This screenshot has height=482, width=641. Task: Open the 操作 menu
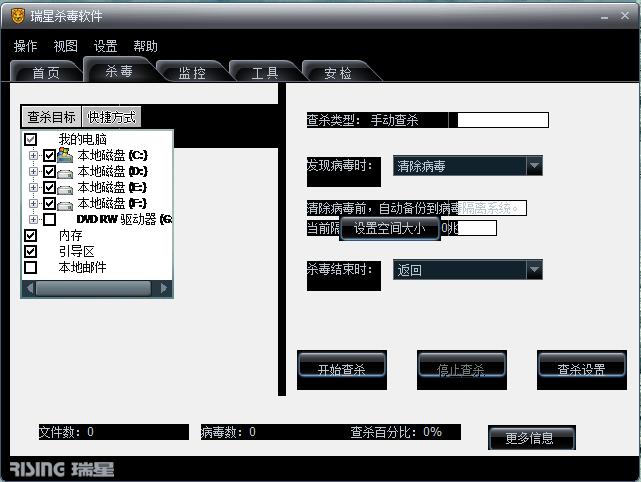(x=25, y=46)
